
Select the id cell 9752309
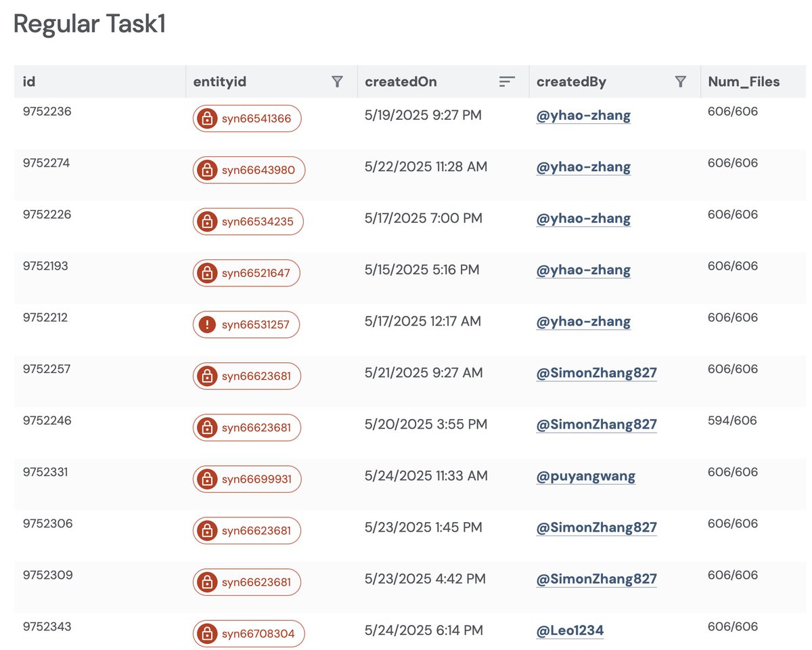pos(47,574)
